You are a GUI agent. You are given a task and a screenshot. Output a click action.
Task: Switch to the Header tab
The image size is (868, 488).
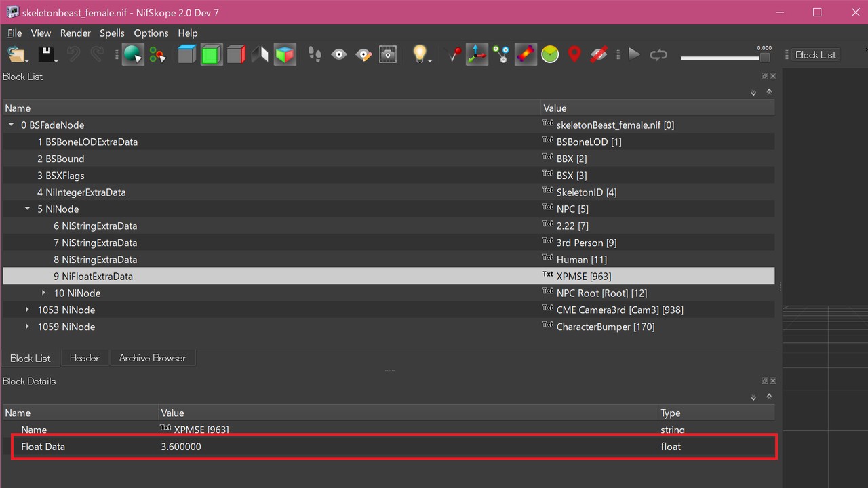(85, 358)
